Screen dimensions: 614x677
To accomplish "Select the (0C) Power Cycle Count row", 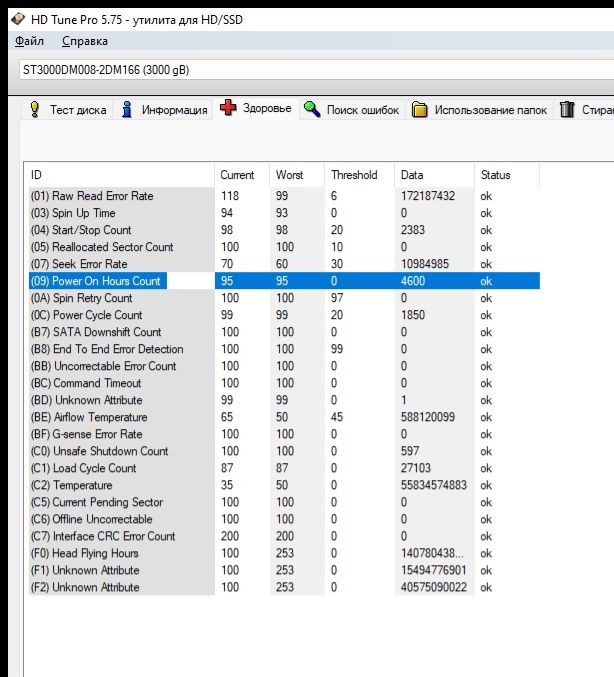I will [284, 315].
